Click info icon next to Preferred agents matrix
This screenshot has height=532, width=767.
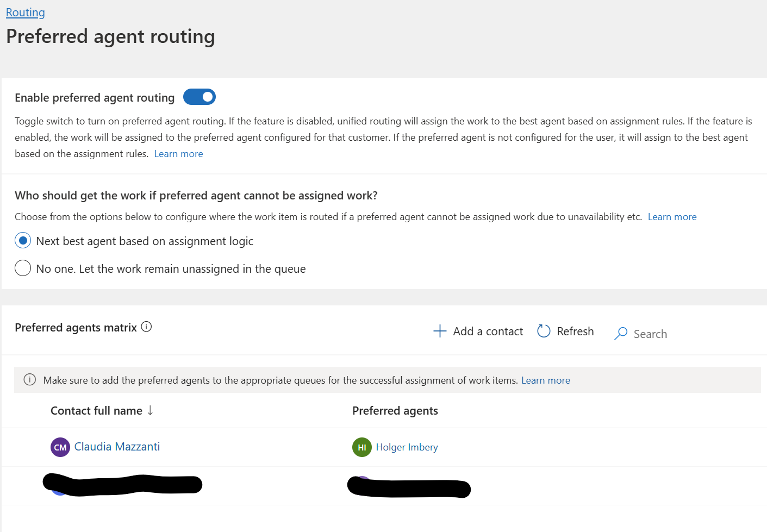click(146, 327)
